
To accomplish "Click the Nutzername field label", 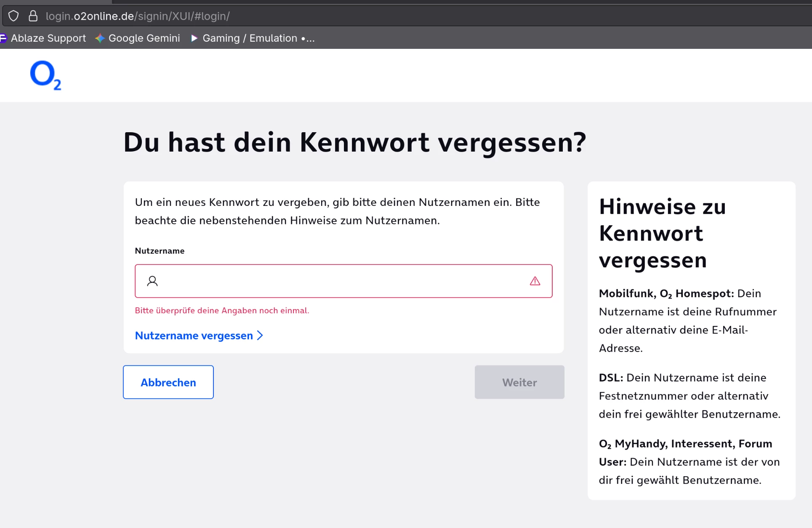I will 160,251.
